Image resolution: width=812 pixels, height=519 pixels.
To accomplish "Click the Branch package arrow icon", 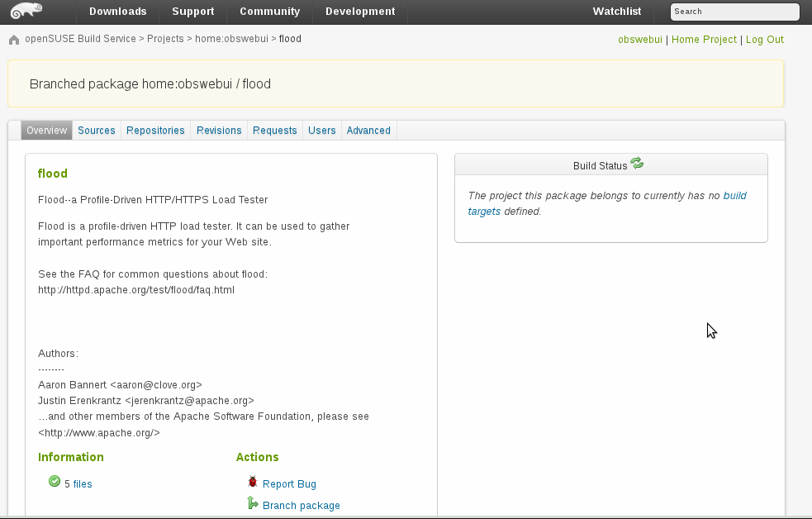I will click(253, 503).
